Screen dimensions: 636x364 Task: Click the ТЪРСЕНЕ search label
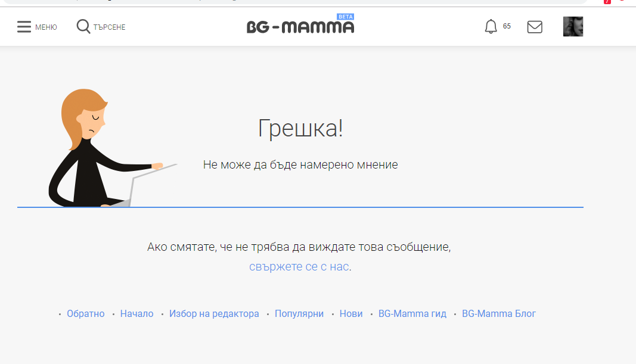click(109, 27)
